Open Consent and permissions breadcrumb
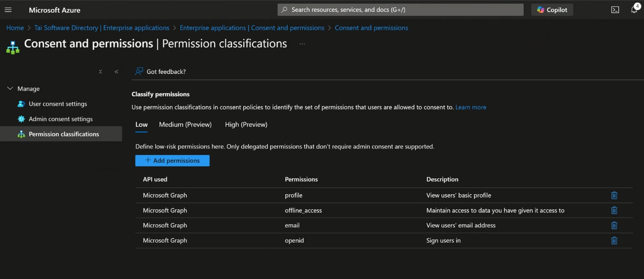This screenshot has height=279, width=644. [x=371, y=28]
